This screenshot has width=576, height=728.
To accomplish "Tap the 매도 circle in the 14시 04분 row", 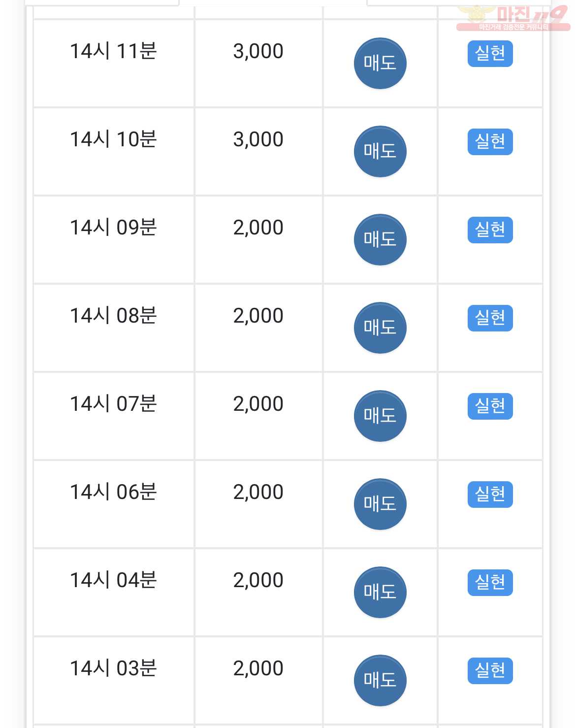I will pyautogui.click(x=380, y=593).
